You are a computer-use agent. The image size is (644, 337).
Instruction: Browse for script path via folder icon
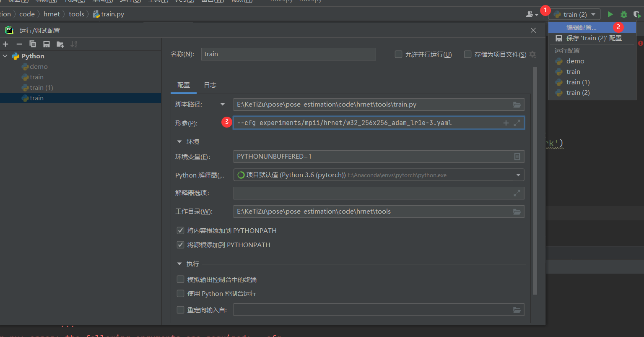pos(517,104)
